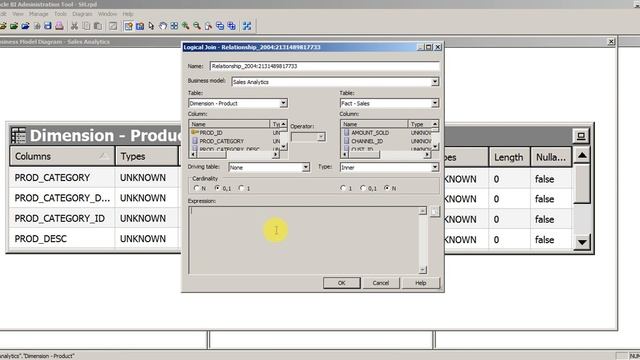Click the Types header in diagram table
Viewport: 640px width, 360px height.
tap(147, 156)
